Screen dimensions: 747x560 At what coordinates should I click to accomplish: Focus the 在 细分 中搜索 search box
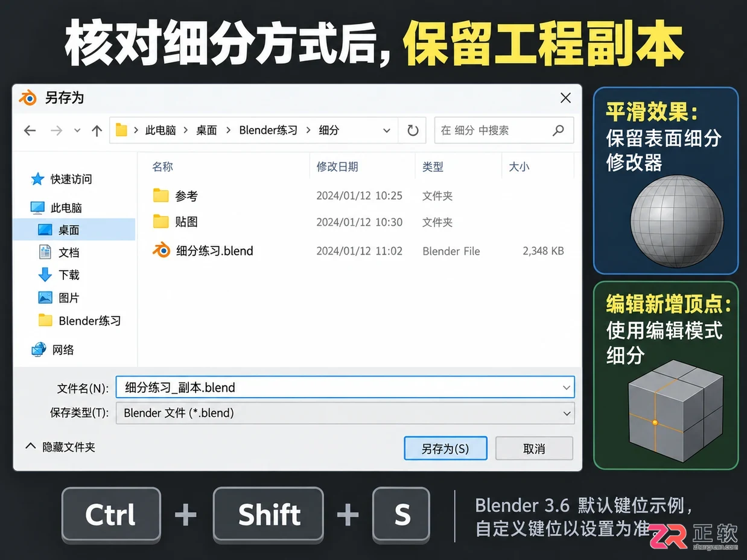click(x=504, y=130)
